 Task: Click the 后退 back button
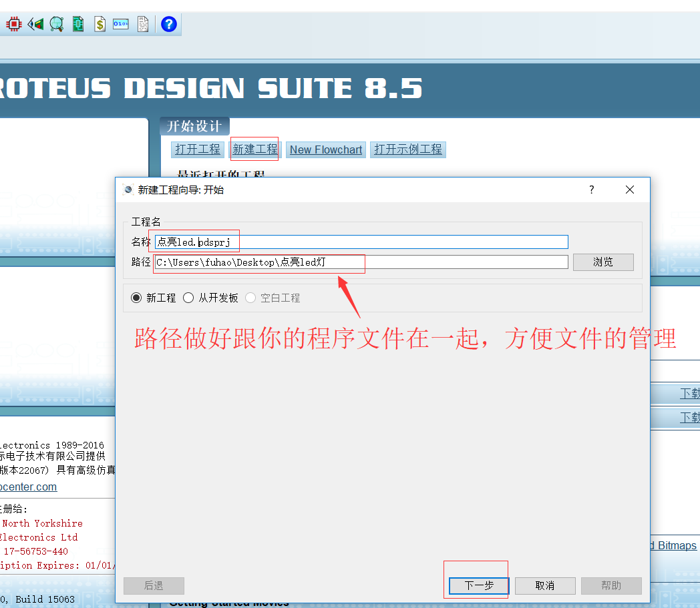(x=154, y=585)
